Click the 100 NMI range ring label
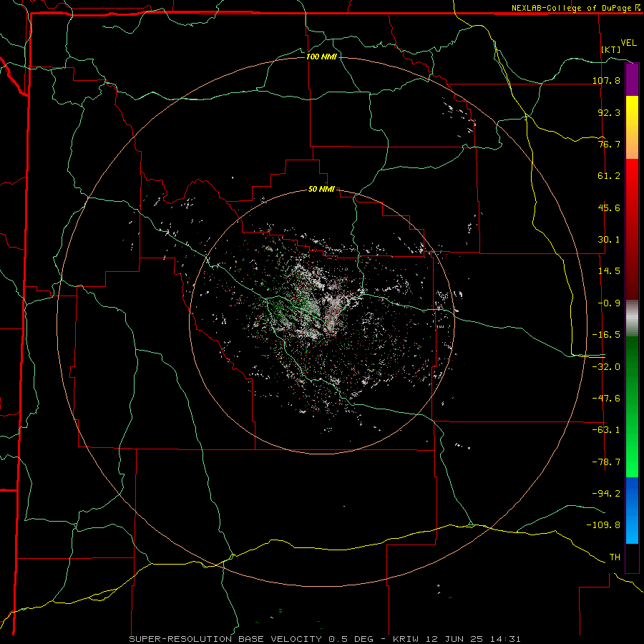Screen dimensions: 644x644 coord(321,57)
